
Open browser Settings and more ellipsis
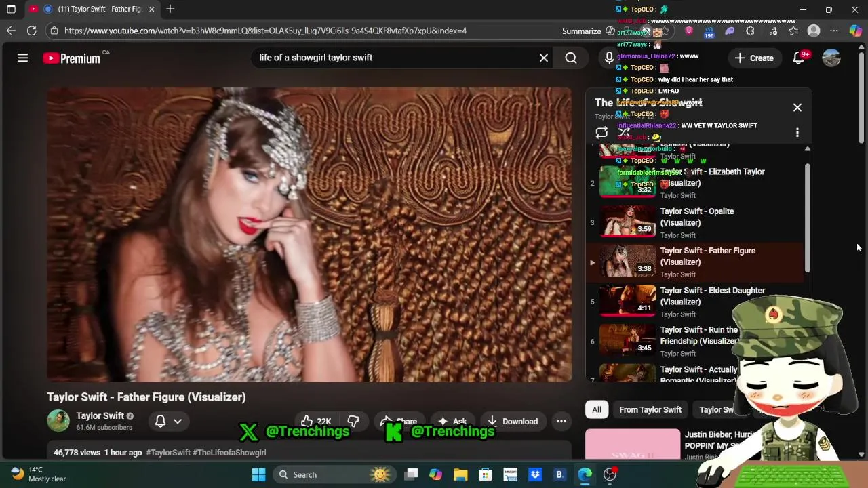tap(834, 30)
